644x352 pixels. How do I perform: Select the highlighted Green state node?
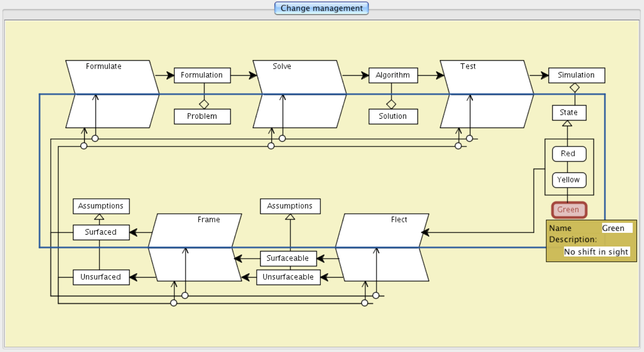click(x=569, y=210)
